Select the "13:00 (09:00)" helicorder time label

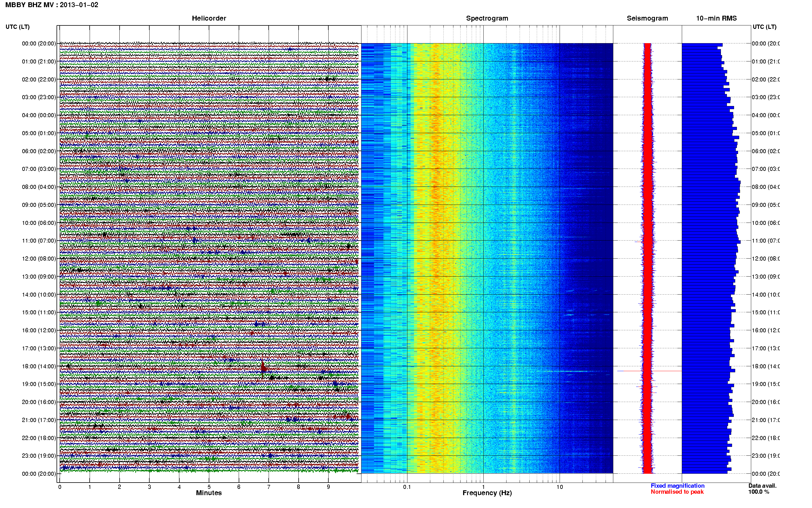[x=39, y=277]
